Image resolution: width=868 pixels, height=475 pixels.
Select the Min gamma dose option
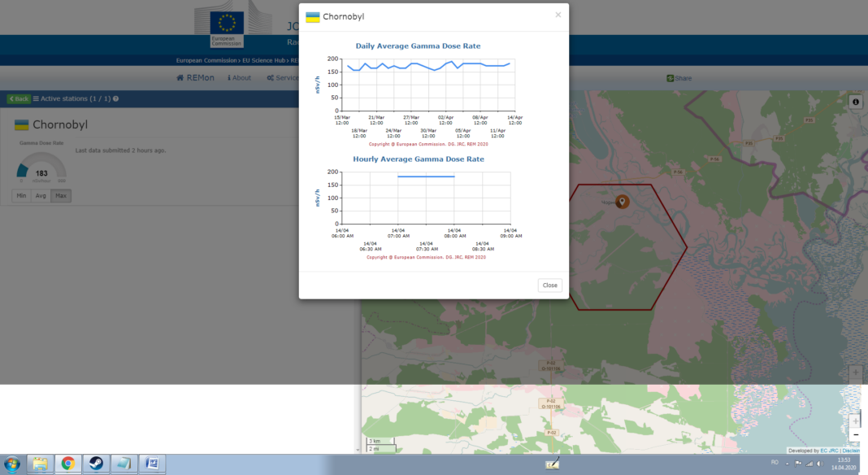click(x=21, y=196)
